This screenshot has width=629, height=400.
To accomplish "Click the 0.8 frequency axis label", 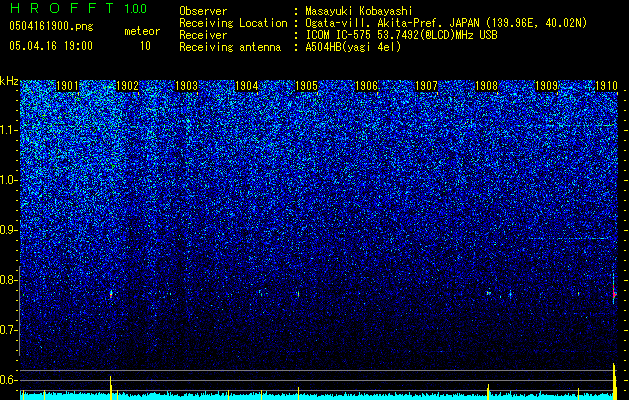I will pos(9,280).
